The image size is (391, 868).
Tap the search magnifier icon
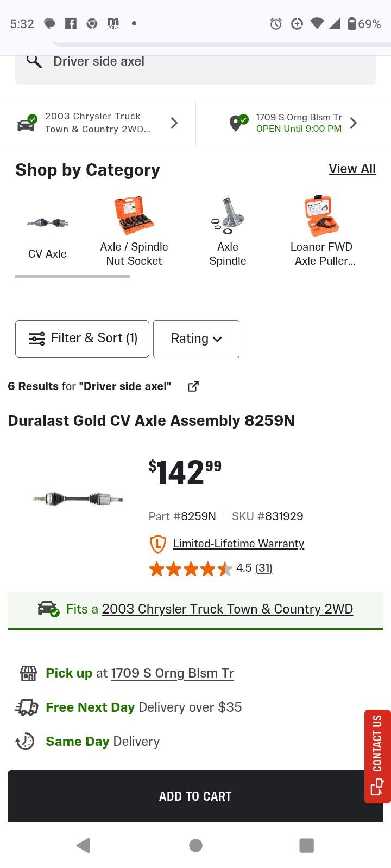pos(34,61)
